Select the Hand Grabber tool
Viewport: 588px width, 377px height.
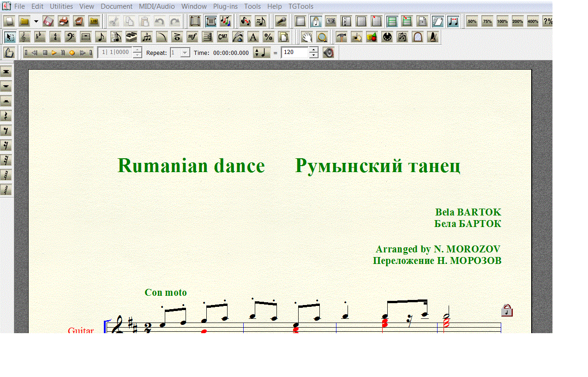click(x=307, y=37)
